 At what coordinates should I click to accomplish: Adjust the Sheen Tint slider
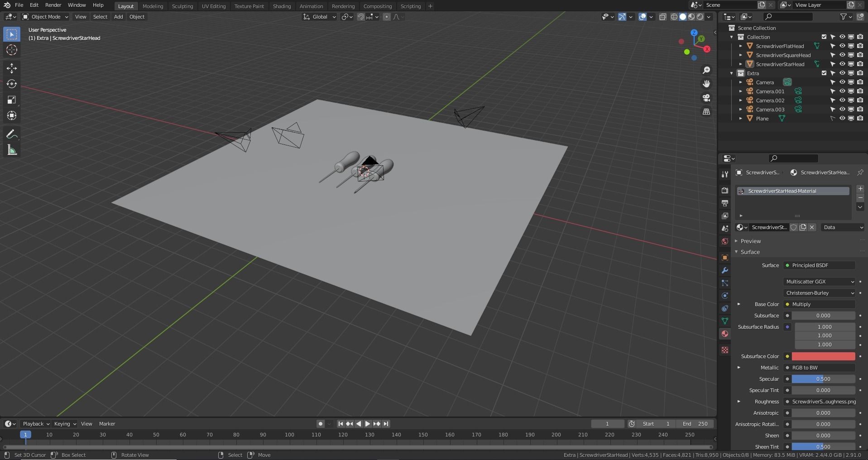click(823, 446)
